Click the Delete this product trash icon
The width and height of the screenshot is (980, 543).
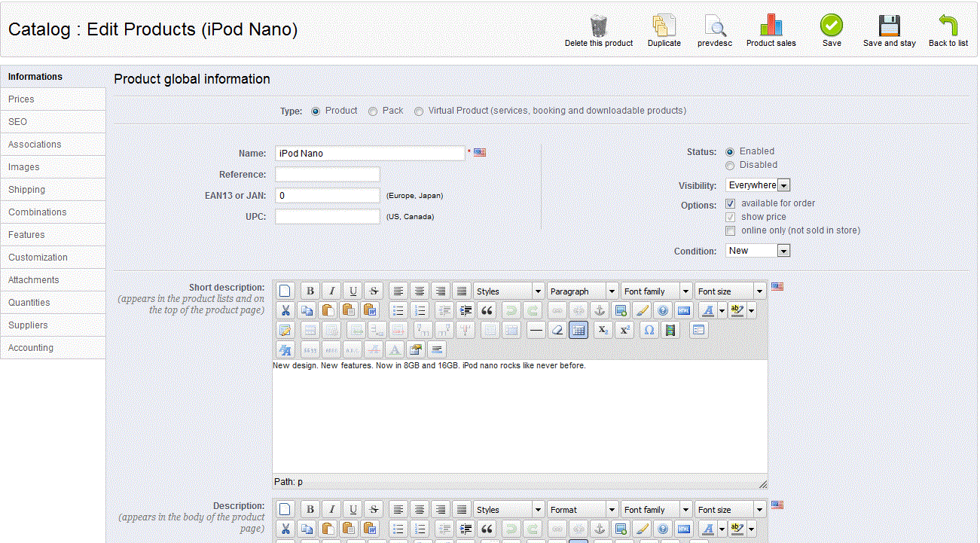pyautogui.click(x=598, y=26)
